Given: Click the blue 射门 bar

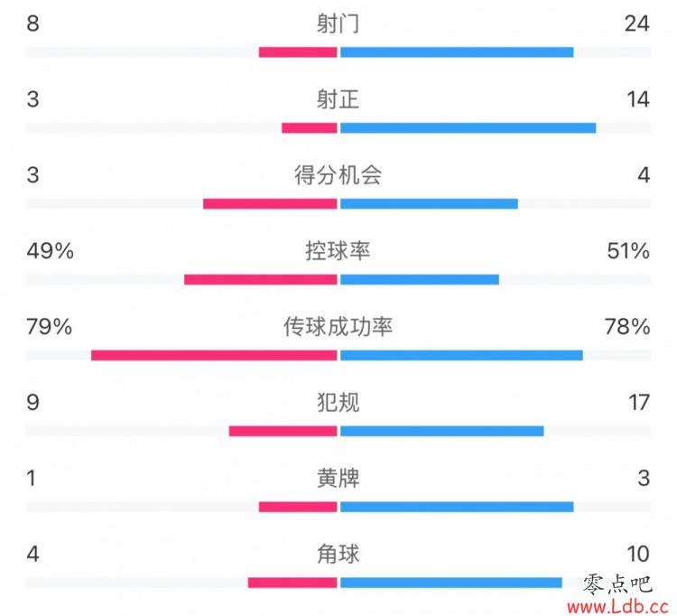Looking at the screenshot, I should point(457,52).
